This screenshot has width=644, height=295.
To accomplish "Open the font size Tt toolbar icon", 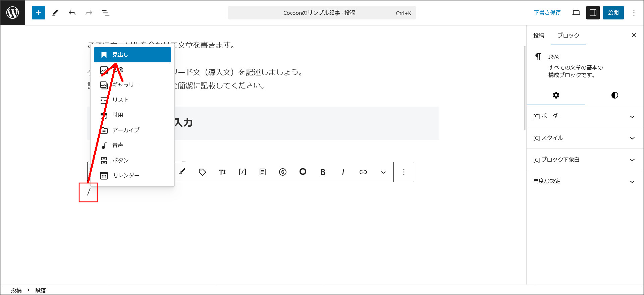I will pyautogui.click(x=222, y=172).
